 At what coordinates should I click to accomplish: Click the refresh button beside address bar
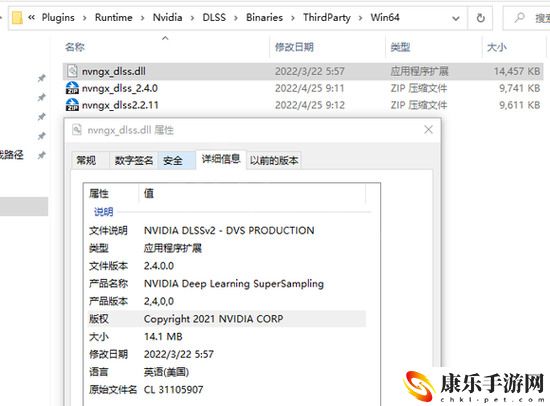coord(481,18)
